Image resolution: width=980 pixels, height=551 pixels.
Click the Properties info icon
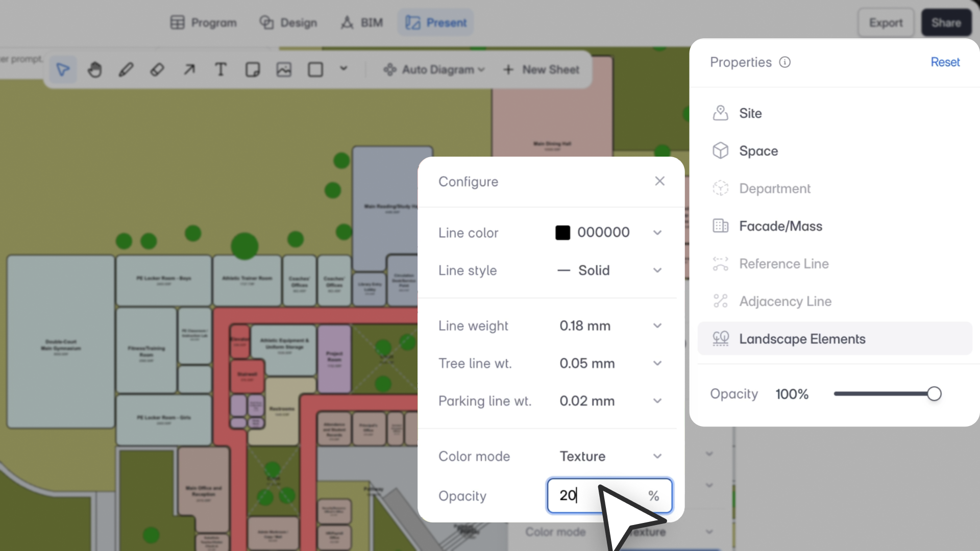[785, 62]
